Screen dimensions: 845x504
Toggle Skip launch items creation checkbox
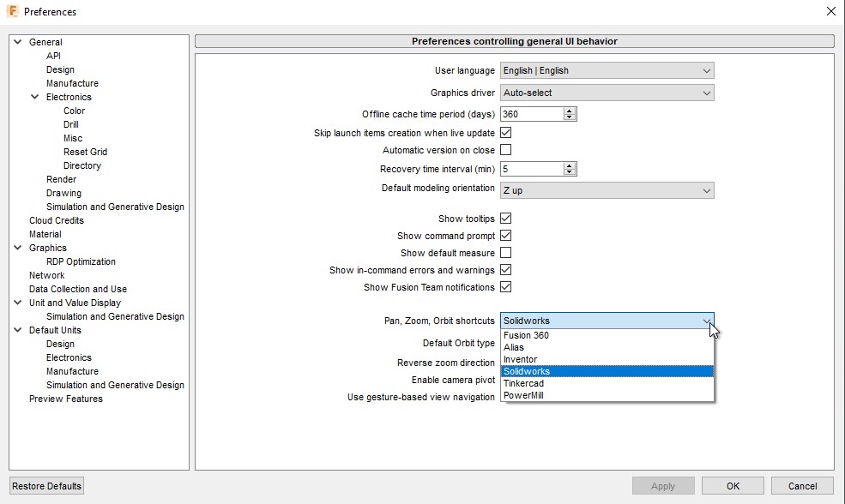(506, 133)
